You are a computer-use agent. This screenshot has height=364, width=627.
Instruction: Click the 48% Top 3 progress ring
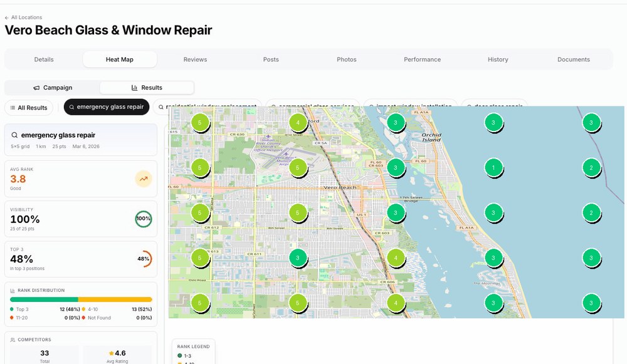144,259
